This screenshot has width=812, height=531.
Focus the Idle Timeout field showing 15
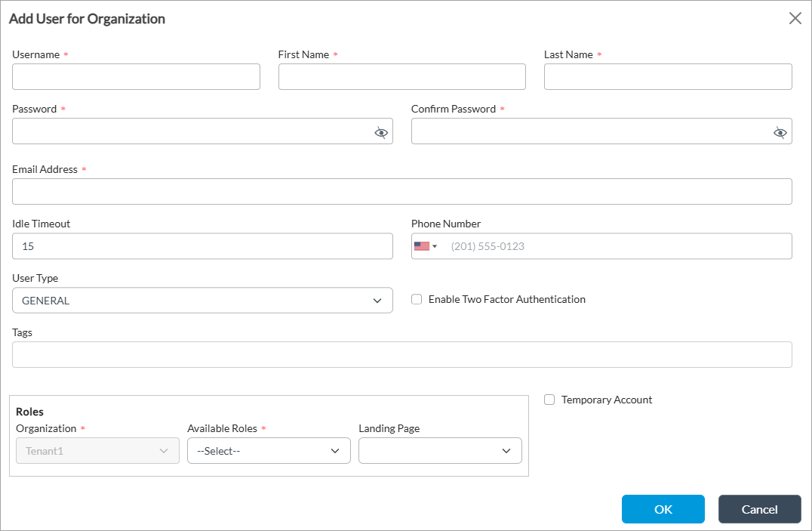(x=202, y=246)
